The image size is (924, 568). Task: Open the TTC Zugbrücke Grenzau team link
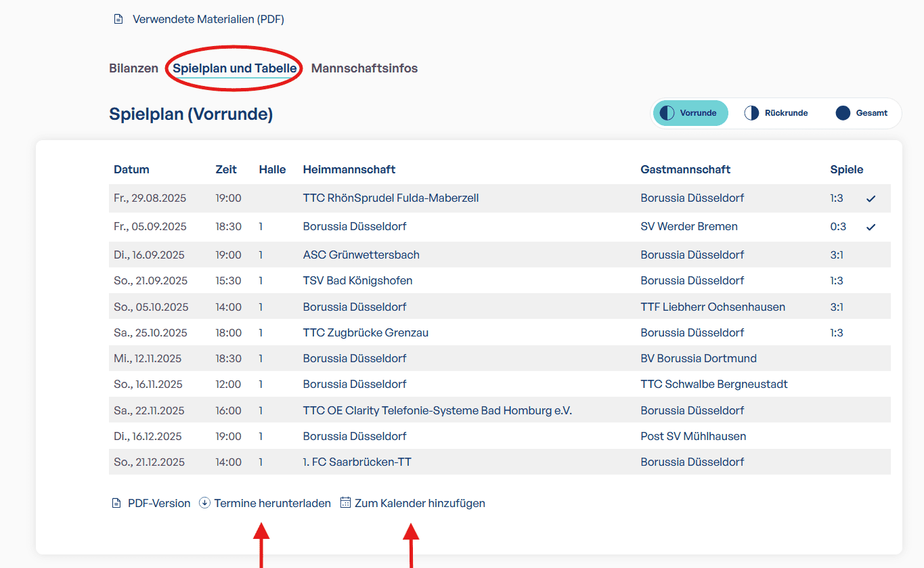[366, 333]
